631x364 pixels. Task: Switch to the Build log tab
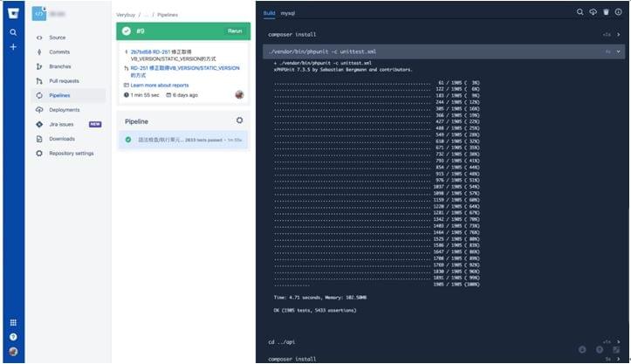pos(269,13)
